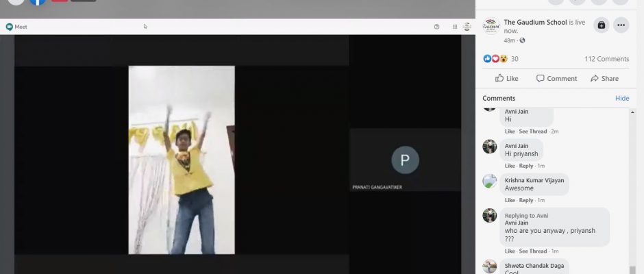The image size is (644, 274).
Task: Open reactions count 30
Action: point(515,59)
